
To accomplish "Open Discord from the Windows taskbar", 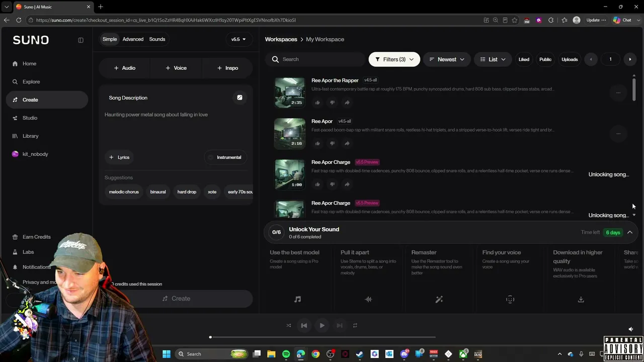I will click(404, 354).
